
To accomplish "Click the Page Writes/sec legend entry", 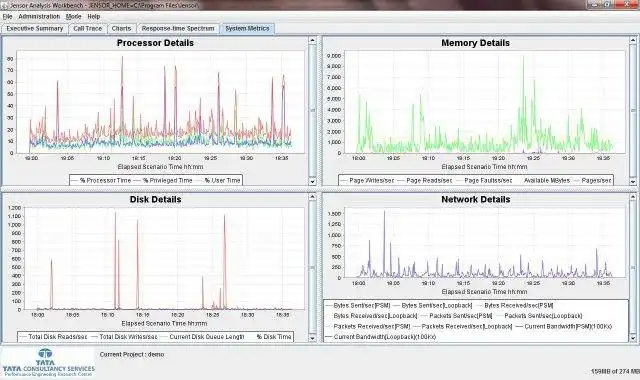I will [x=367, y=180].
